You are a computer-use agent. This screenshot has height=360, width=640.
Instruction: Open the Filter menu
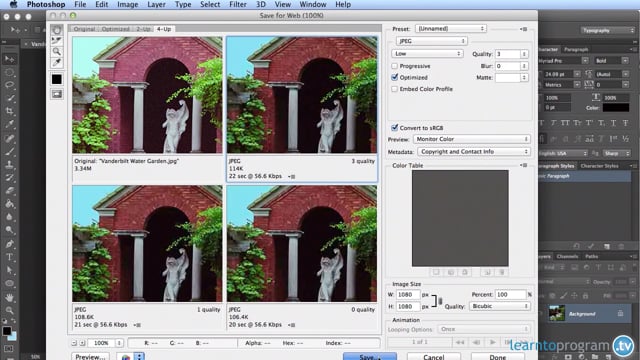(238, 4)
